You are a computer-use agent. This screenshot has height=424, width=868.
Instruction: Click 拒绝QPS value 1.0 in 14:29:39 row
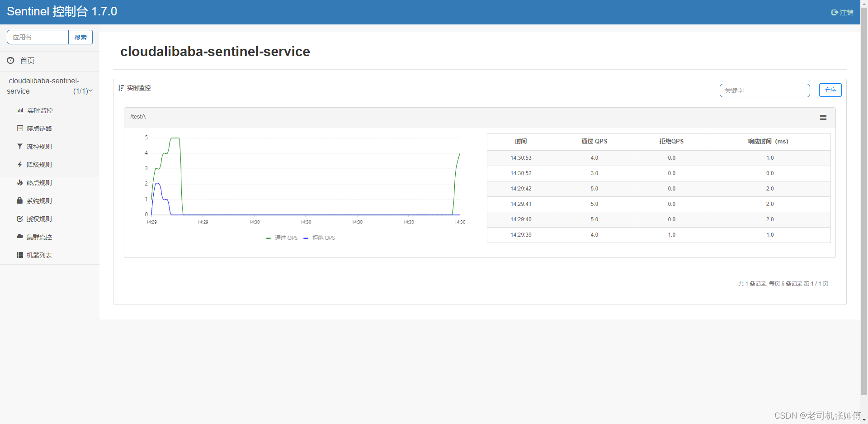pos(671,235)
